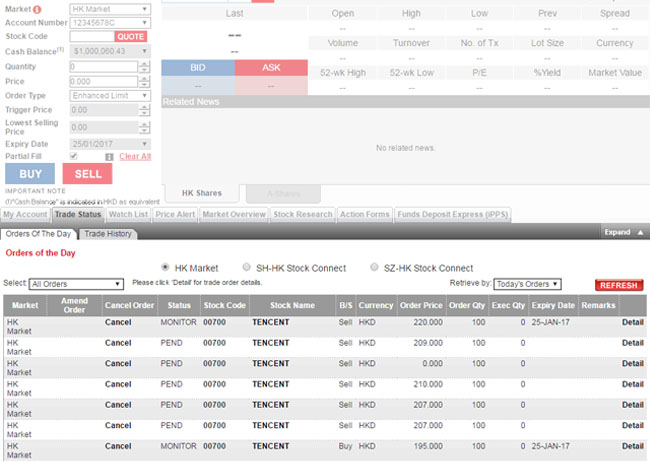650x462 pixels.
Task: Click the Market info icon
Action: tap(37, 9)
